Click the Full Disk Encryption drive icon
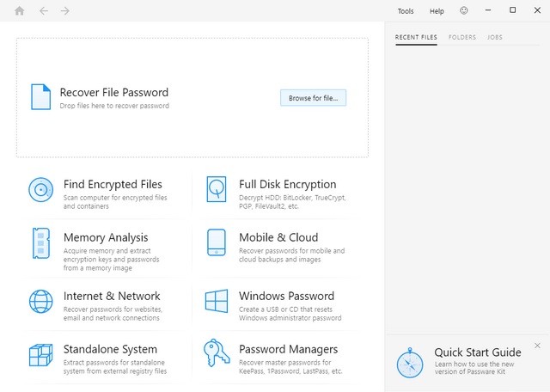 (x=216, y=190)
